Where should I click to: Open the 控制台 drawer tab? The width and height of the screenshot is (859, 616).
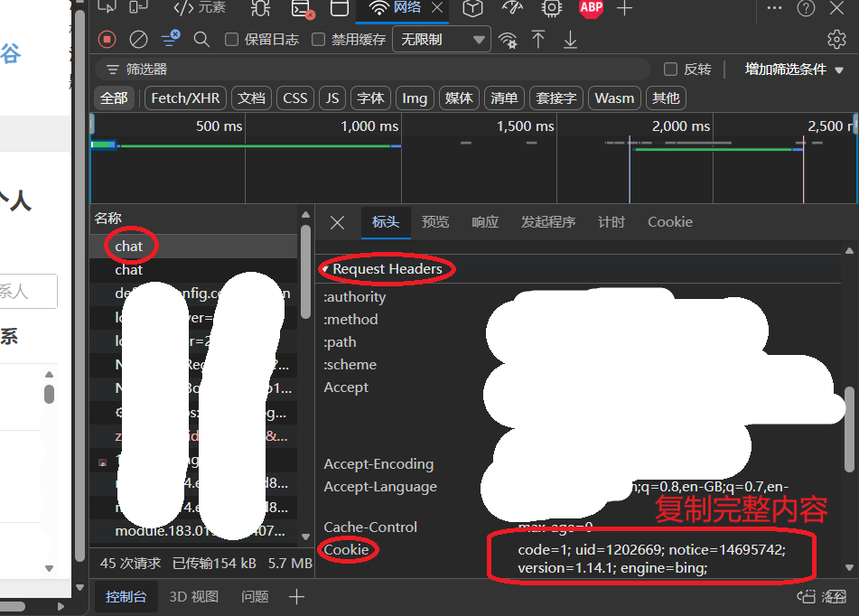pyautogui.click(x=126, y=597)
